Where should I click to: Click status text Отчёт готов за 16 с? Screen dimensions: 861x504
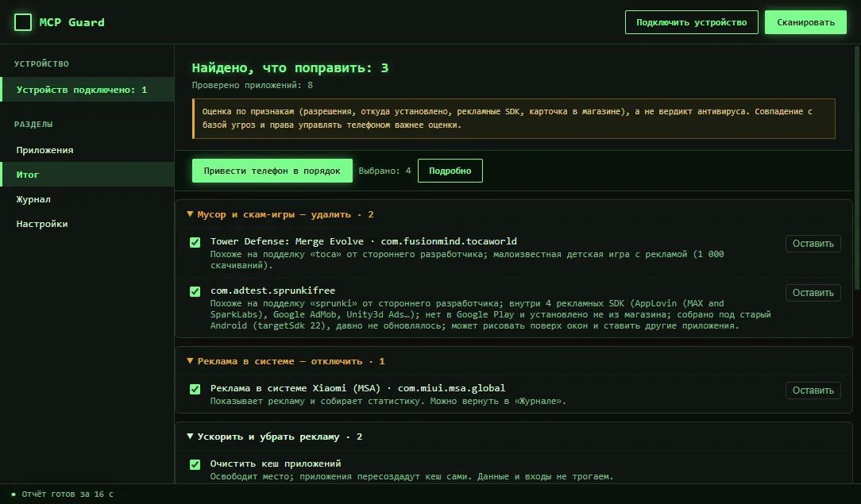tap(68, 494)
